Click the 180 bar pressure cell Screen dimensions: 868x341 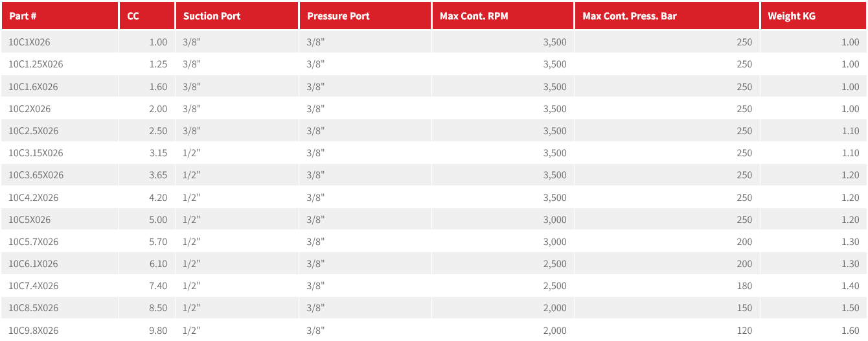click(744, 286)
